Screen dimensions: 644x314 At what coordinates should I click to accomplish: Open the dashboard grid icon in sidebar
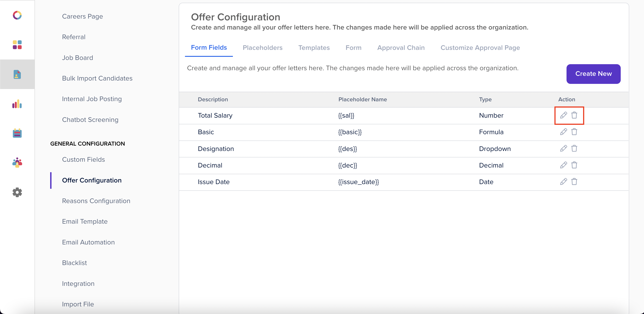tap(17, 45)
